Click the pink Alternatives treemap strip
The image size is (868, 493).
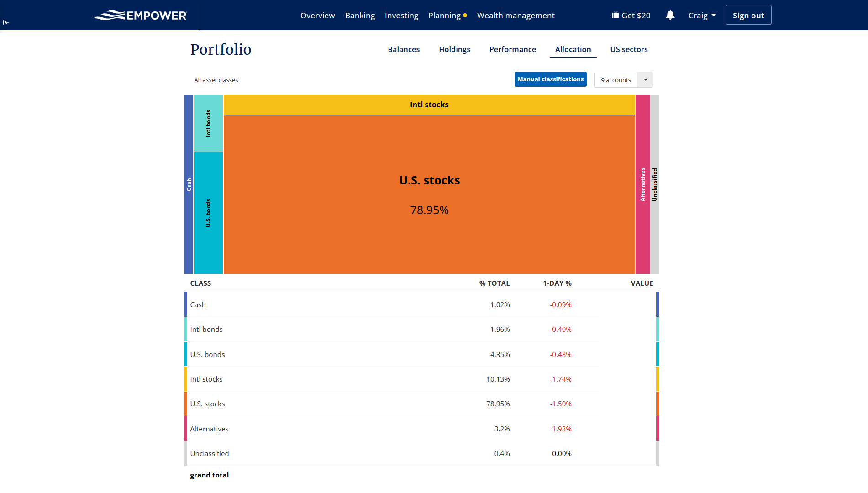[642, 184]
